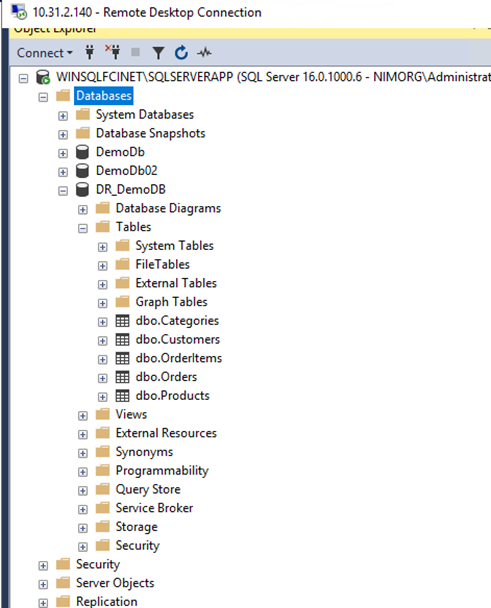Expand the dbo.Orders table node
Viewport: 491px width, 608px height.
tap(102, 378)
